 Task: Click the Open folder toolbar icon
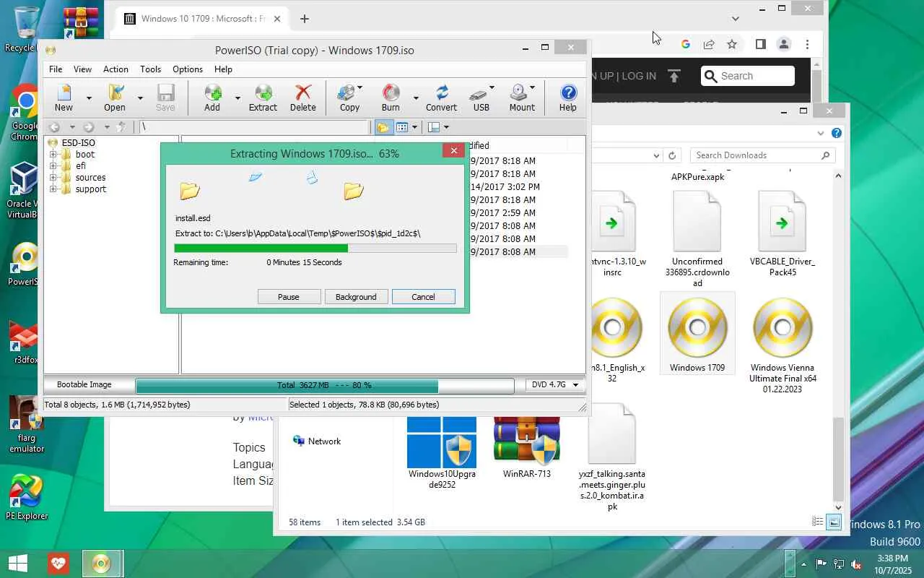[114, 98]
